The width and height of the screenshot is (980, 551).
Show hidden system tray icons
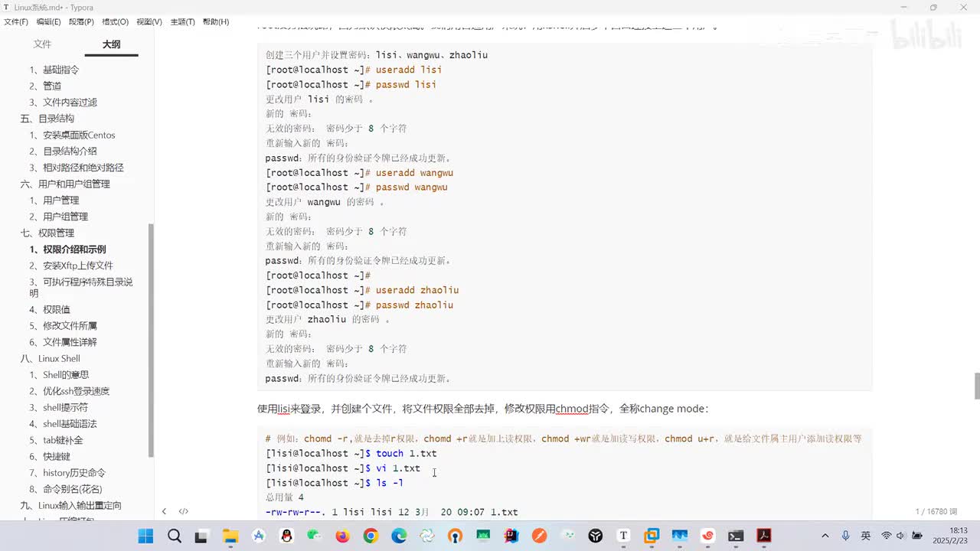pos(825,536)
